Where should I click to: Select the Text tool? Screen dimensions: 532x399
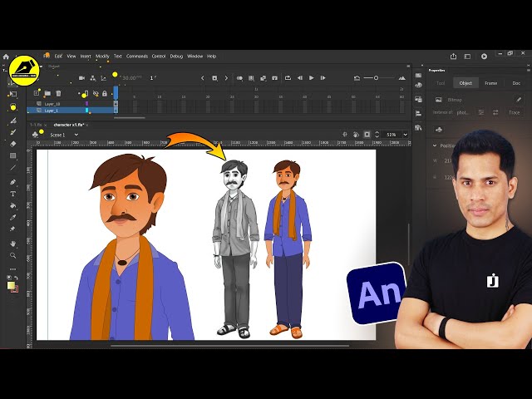[x=13, y=194]
